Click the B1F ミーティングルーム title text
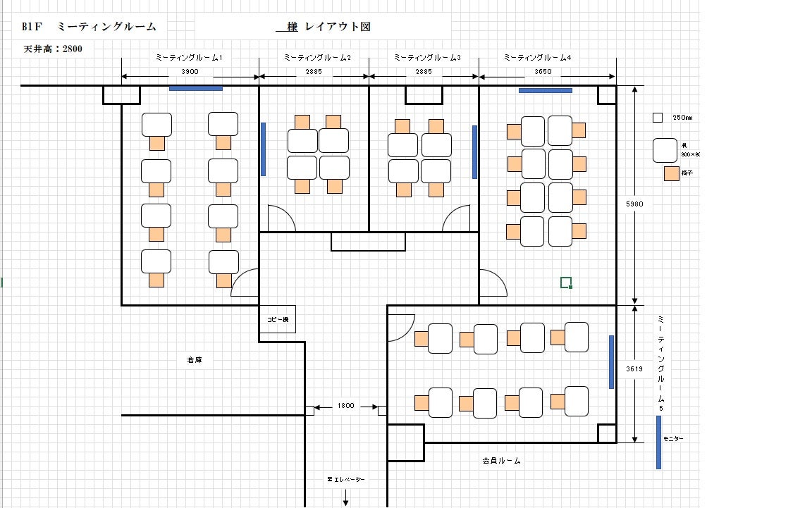Screen dimensions: 812x508 pyautogui.click(x=89, y=27)
